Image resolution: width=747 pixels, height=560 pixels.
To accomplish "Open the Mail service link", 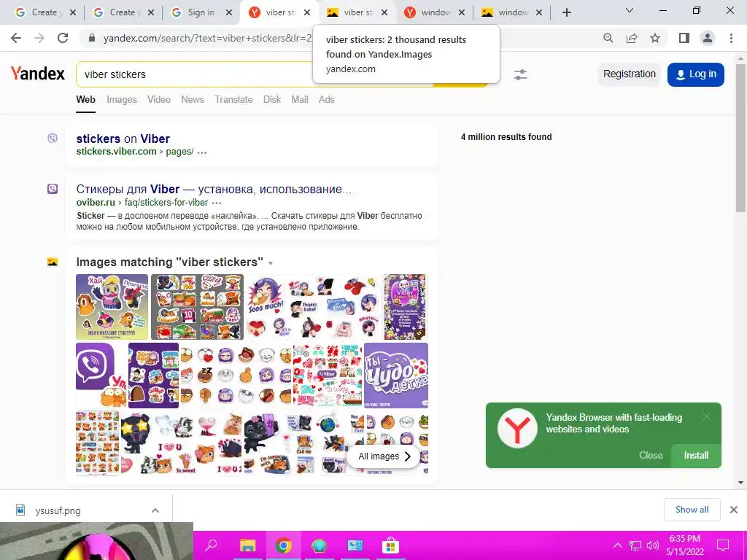I will click(x=300, y=99).
